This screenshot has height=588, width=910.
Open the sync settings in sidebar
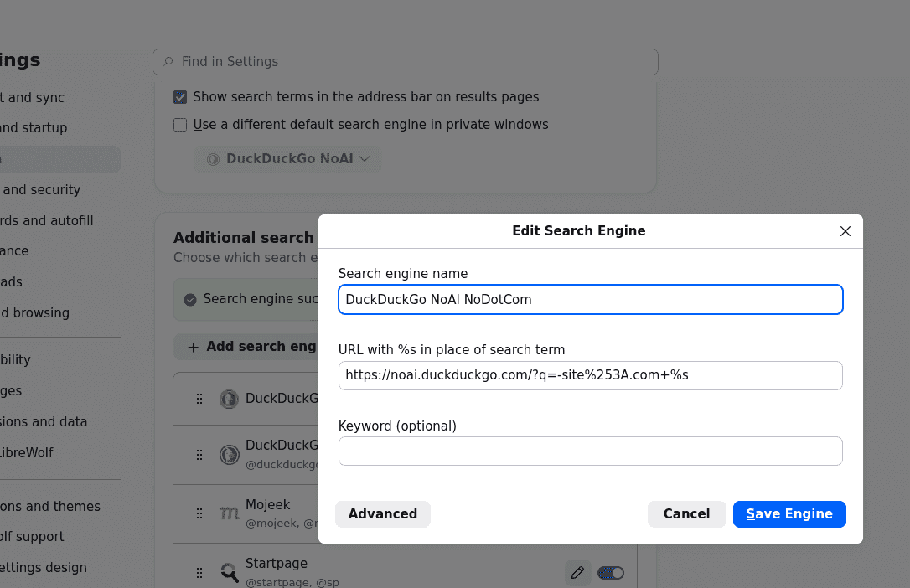pyautogui.click(x=32, y=97)
